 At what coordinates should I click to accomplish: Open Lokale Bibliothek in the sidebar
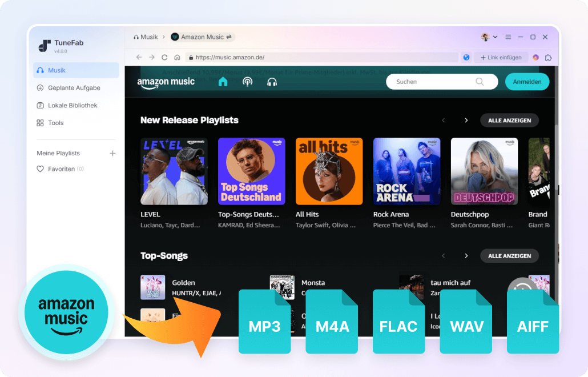72,106
